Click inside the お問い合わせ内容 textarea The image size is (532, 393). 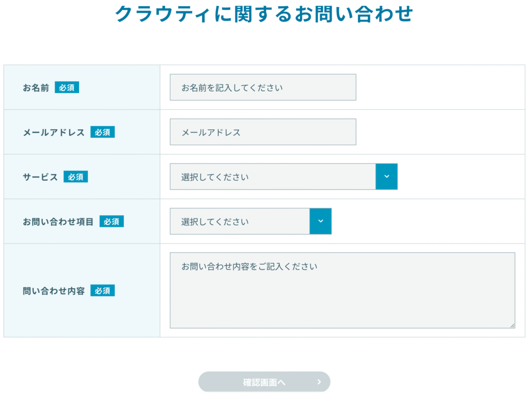pyautogui.click(x=342, y=290)
